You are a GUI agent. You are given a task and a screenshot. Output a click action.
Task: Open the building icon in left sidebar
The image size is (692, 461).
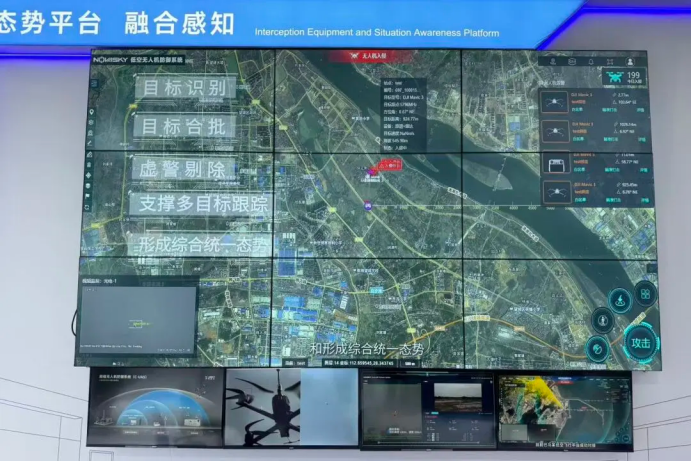(x=90, y=133)
